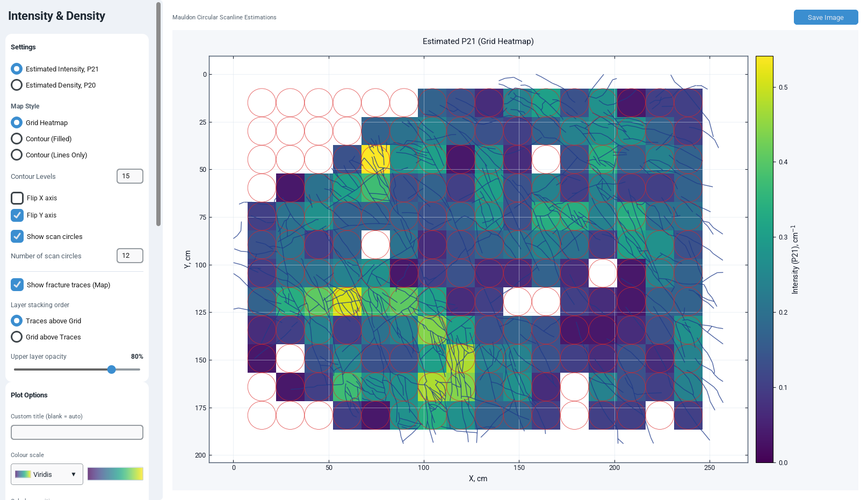
Task: Click the Settings section heading
Action: (x=23, y=47)
